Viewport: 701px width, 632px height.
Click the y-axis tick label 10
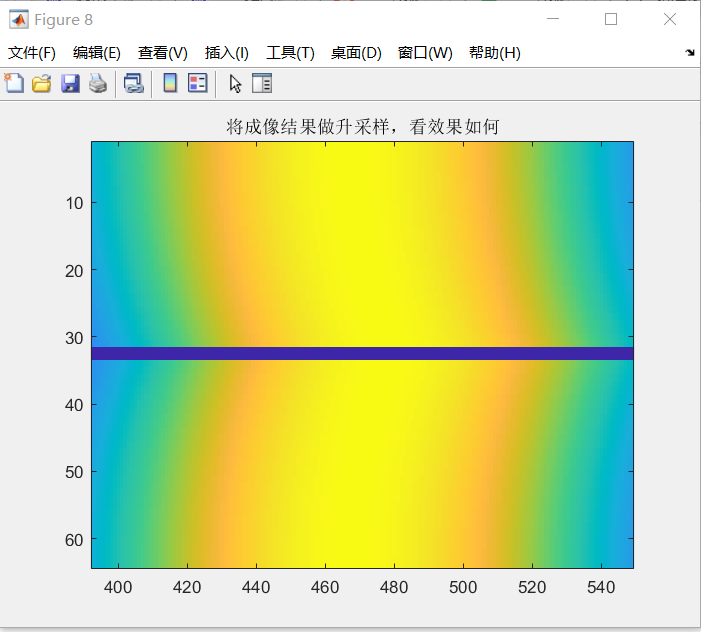(74, 203)
